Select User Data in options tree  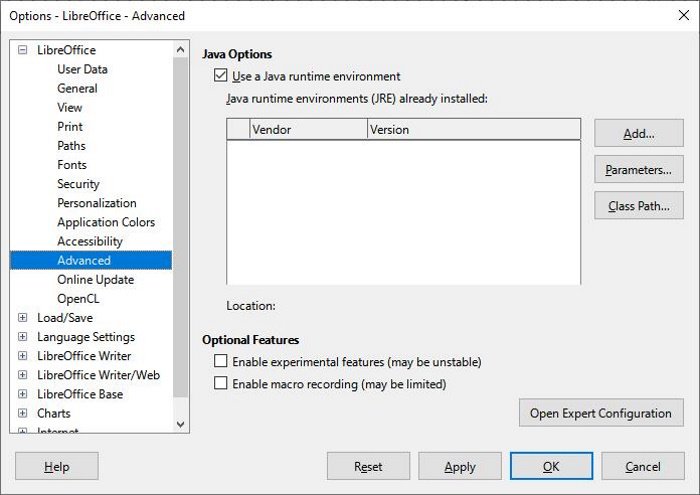tap(82, 69)
